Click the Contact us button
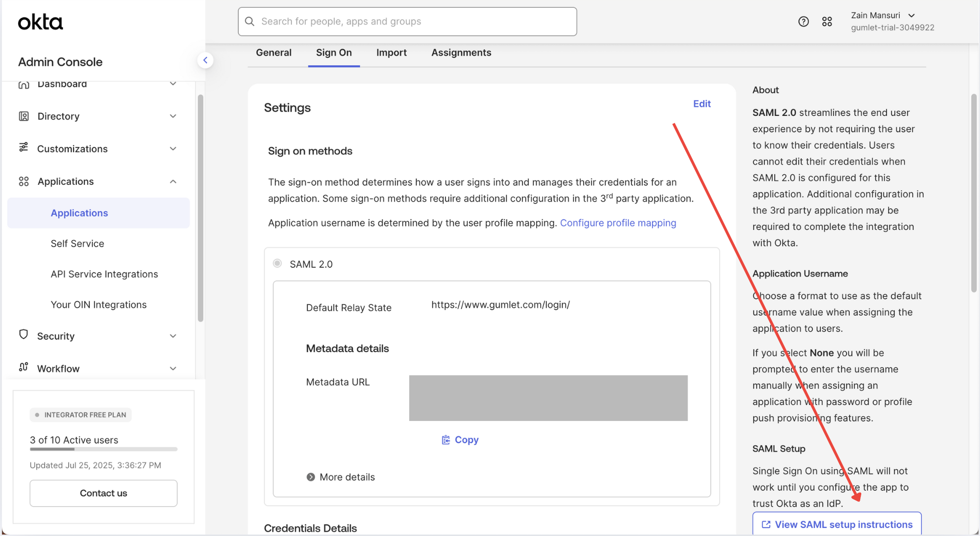Screen dimensions: 980x536 [103, 493]
